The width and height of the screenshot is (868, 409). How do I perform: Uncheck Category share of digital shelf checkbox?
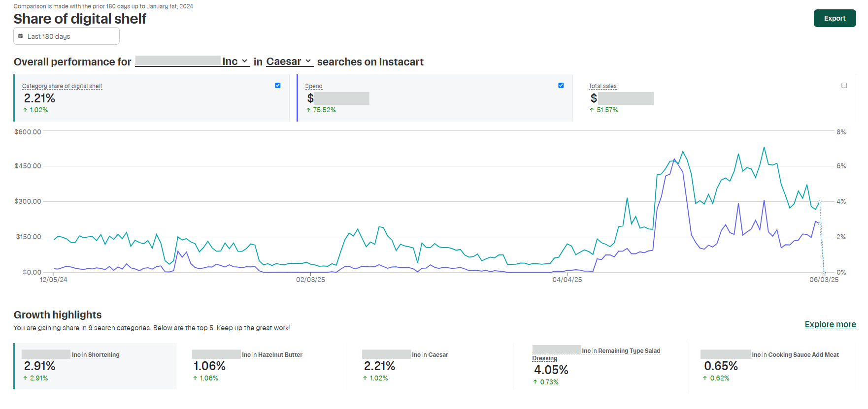point(278,86)
